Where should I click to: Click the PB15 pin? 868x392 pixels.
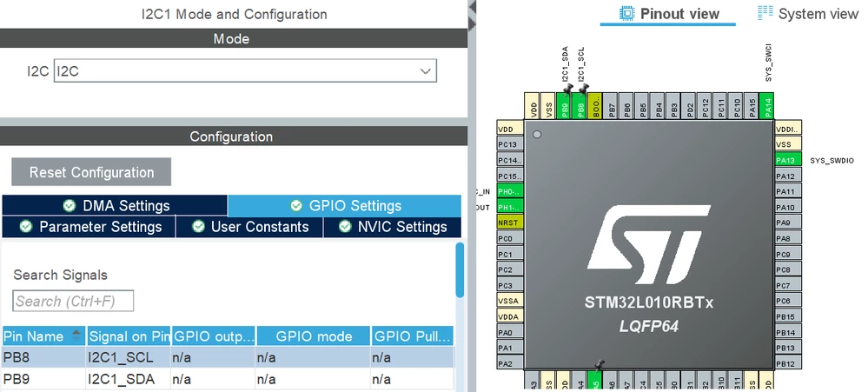pyautogui.click(x=788, y=316)
